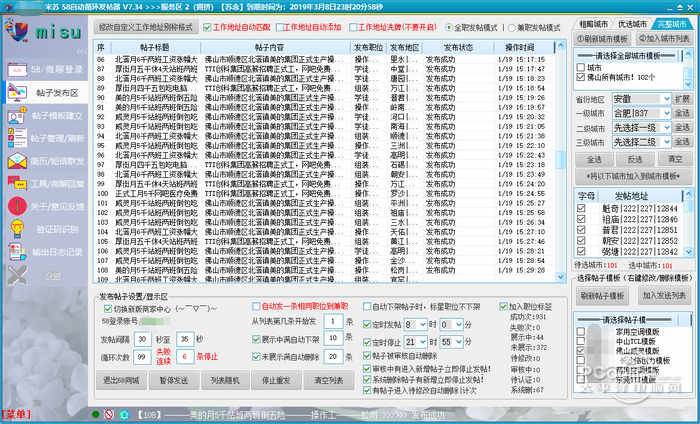Viewport: 700px width, 424px height.
Task: Open the 工具/微聊回复 chat icon
Action: [17, 183]
